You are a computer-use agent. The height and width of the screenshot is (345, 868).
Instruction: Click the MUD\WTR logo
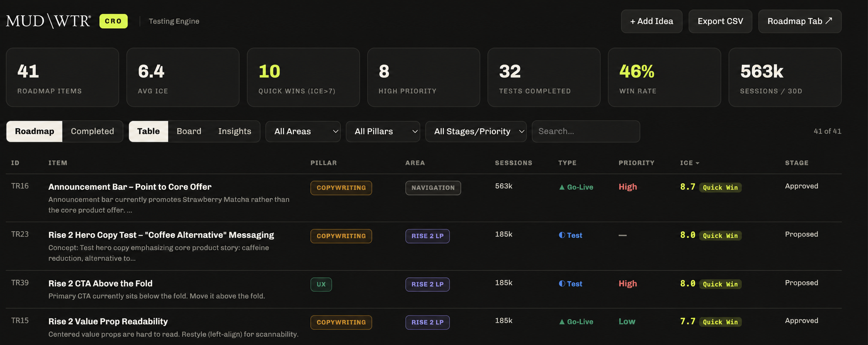click(48, 21)
